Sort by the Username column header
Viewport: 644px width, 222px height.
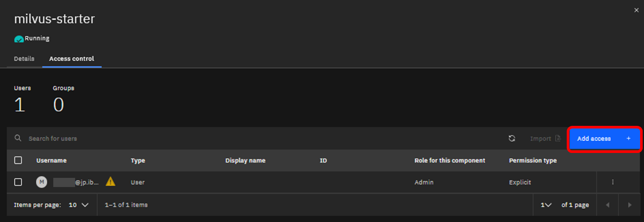(52, 160)
